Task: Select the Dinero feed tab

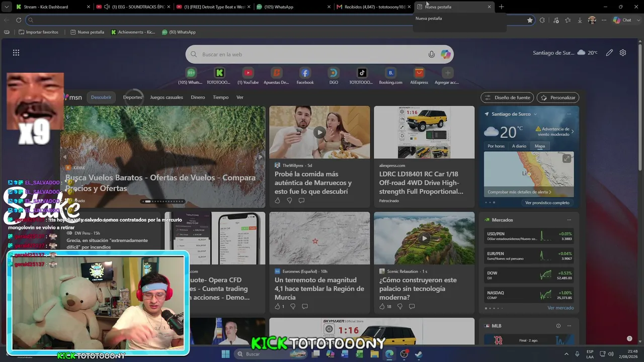Action: click(x=198, y=98)
